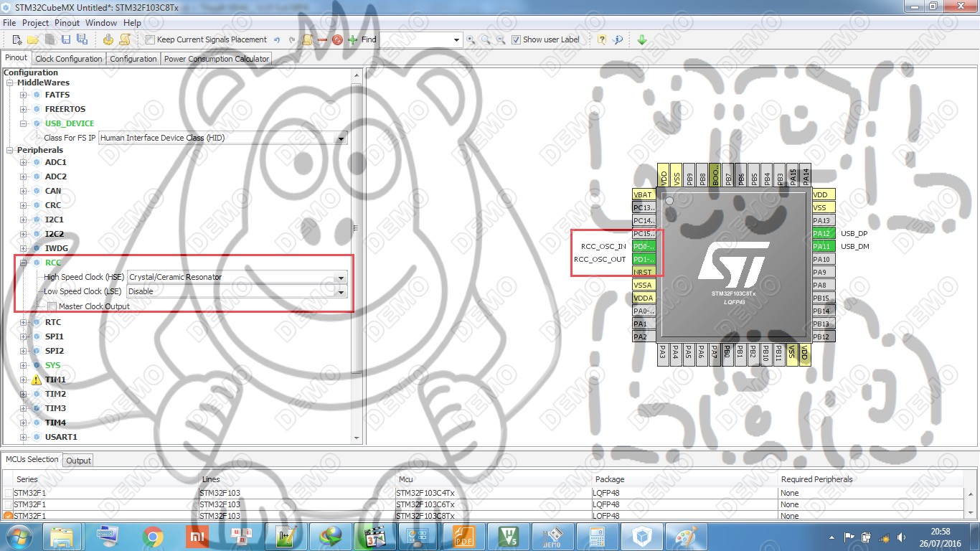Open the Class For FS IP dropdown

coord(341,138)
